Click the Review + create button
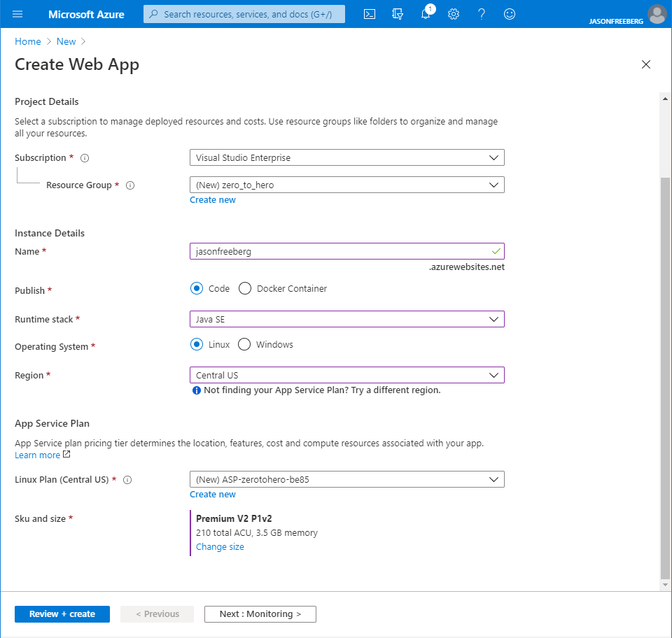Viewport: 672px width, 638px height. [62, 614]
